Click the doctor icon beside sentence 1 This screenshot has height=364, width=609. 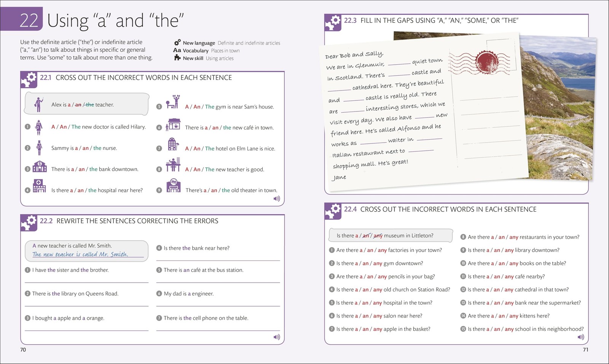point(39,127)
